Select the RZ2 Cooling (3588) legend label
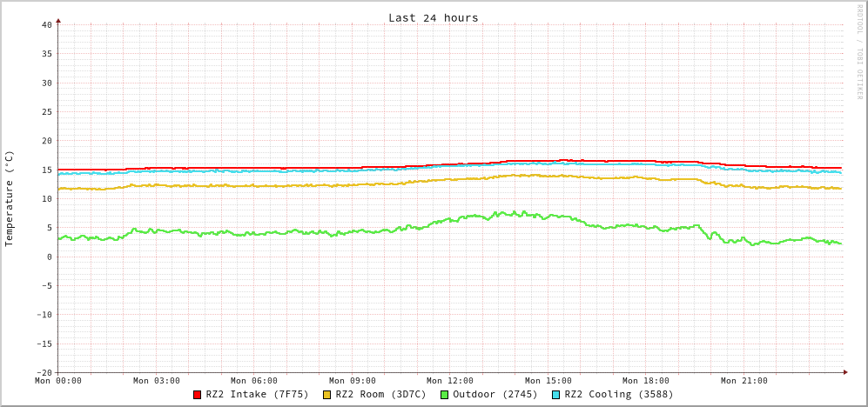 (x=618, y=394)
